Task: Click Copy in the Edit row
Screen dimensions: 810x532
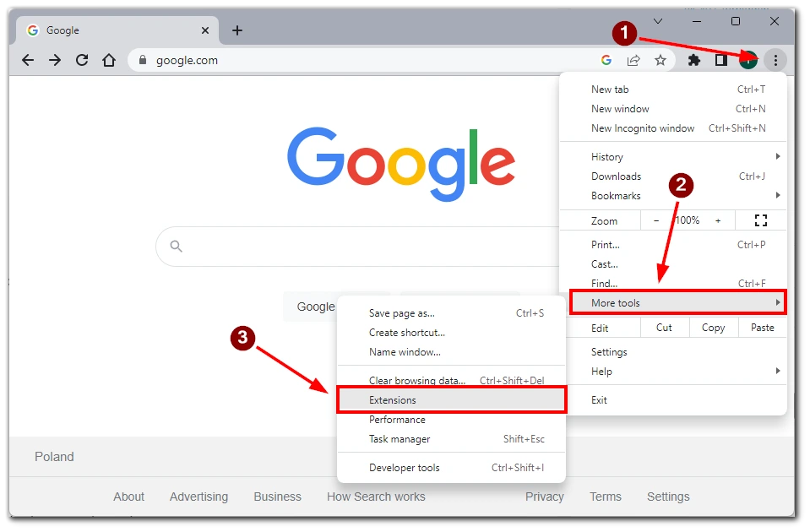Action: click(x=714, y=328)
